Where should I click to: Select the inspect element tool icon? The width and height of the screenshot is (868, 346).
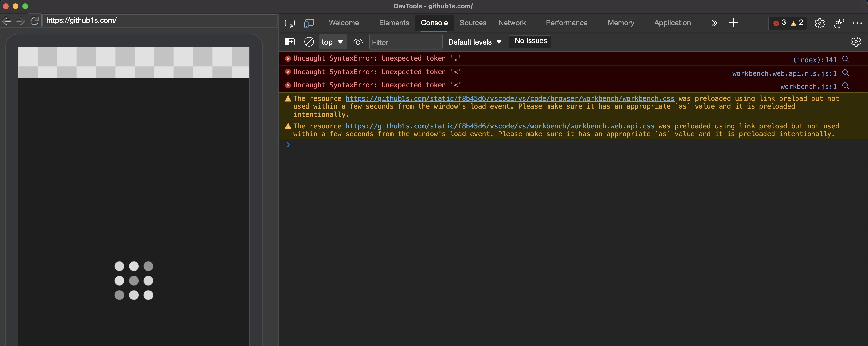tap(289, 23)
